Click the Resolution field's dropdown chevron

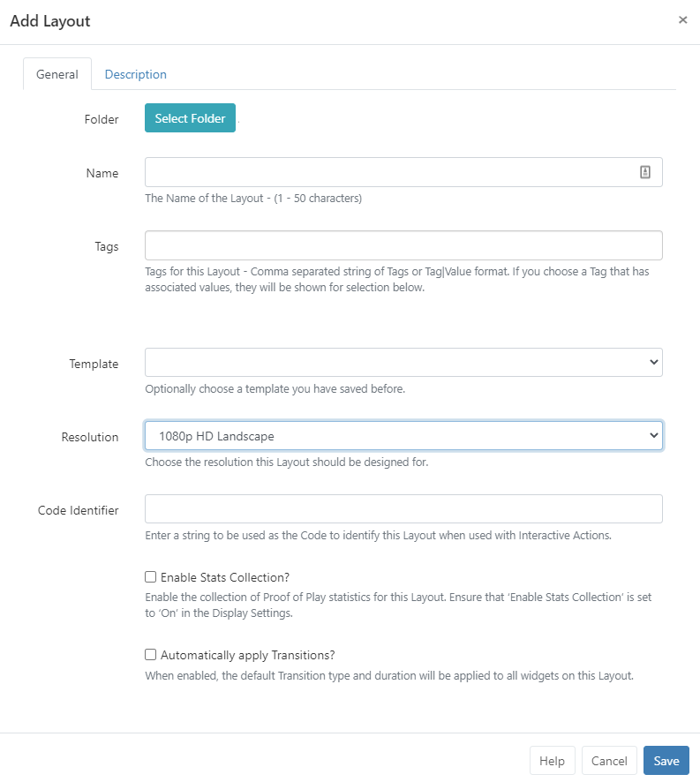(x=652, y=435)
